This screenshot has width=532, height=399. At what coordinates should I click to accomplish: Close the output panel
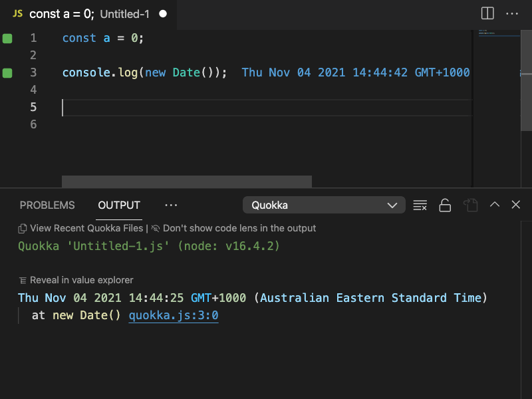pyautogui.click(x=516, y=205)
